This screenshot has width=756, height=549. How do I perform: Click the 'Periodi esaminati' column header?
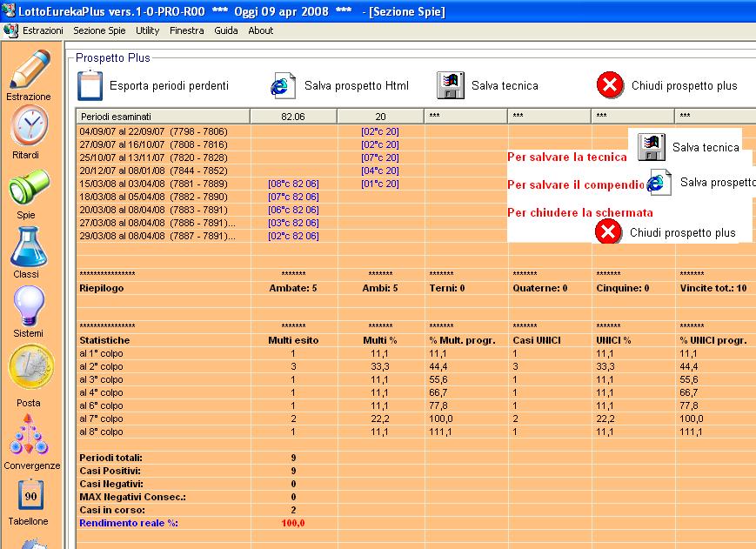[163, 117]
